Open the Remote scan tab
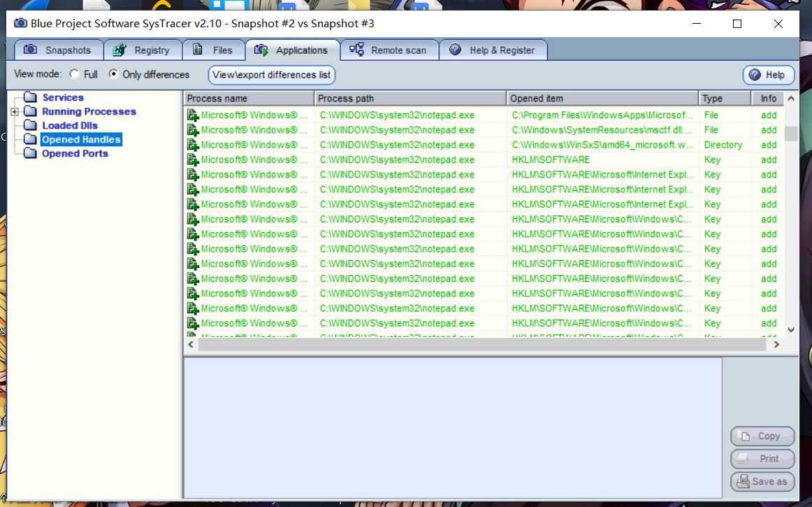Screen dimensions: 812x507 [389, 50]
